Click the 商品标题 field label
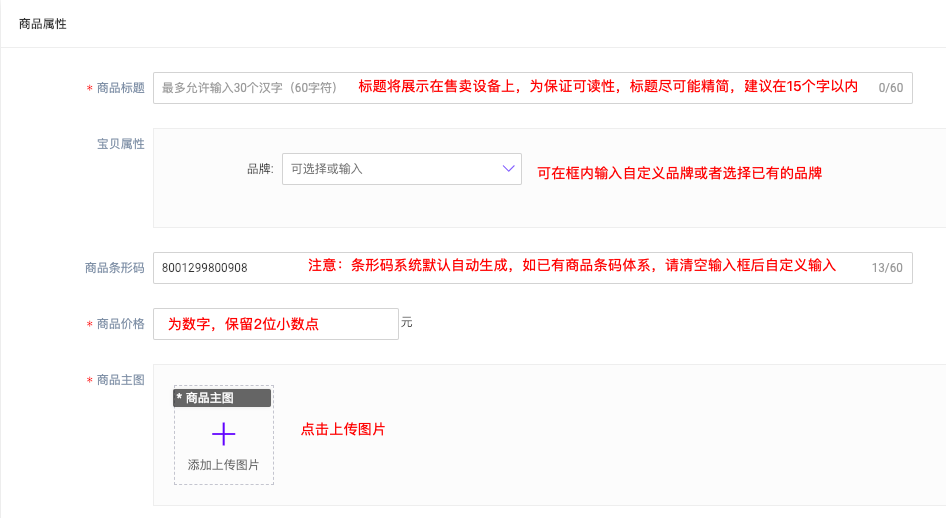Image resolution: width=946 pixels, height=518 pixels. tap(121, 88)
